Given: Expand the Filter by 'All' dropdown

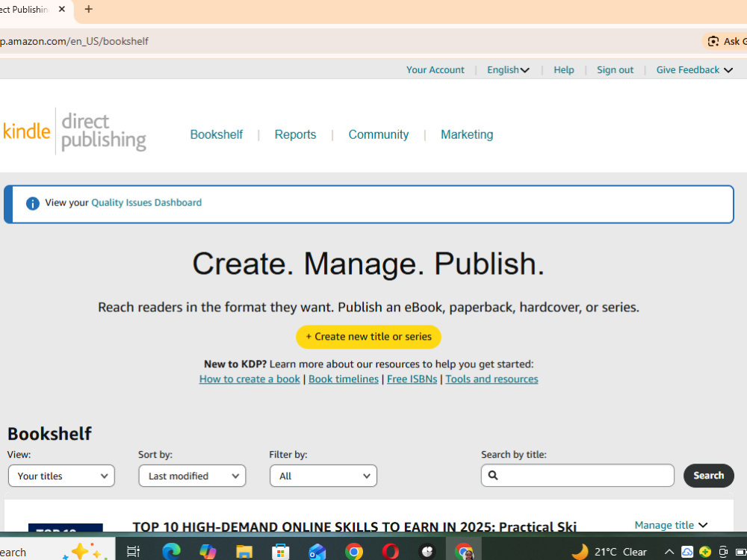Looking at the screenshot, I should tap(323, 476).
